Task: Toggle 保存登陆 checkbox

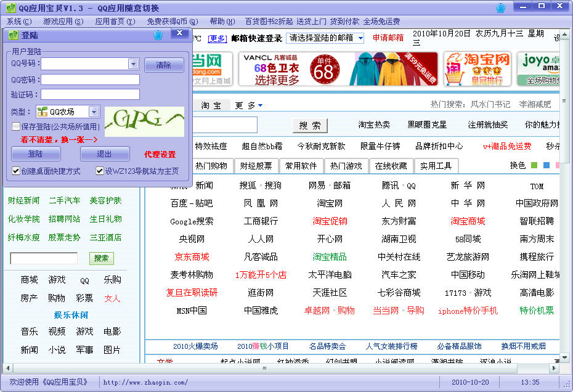Action: tap(16, 126)
